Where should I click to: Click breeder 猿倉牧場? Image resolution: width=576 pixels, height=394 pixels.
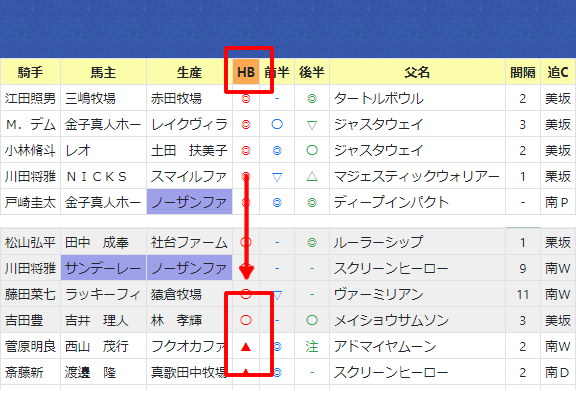176,294
